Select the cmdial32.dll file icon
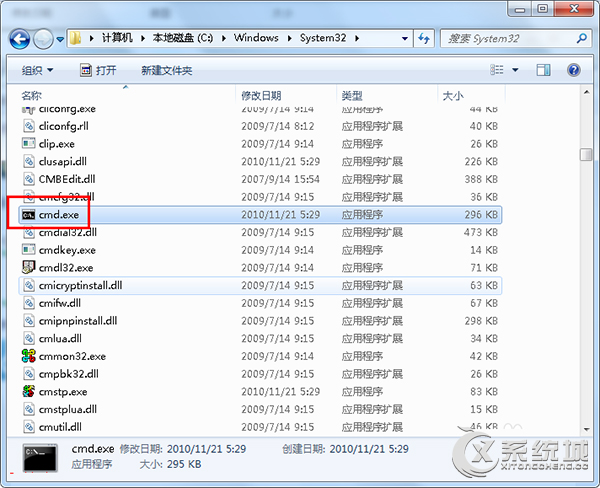The width and height of the screenshot is (600, 488). 29,232
